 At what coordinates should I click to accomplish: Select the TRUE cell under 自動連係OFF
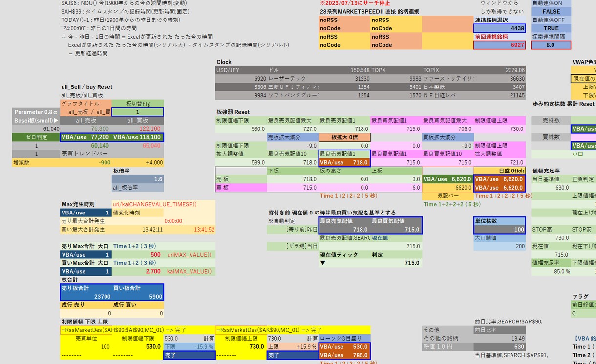(551, 28)
